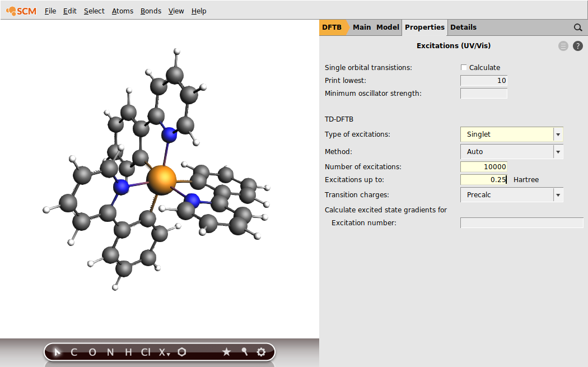Choose the benzene ring structure tool
Screen dimensions: 588x367
coord(182,352)
